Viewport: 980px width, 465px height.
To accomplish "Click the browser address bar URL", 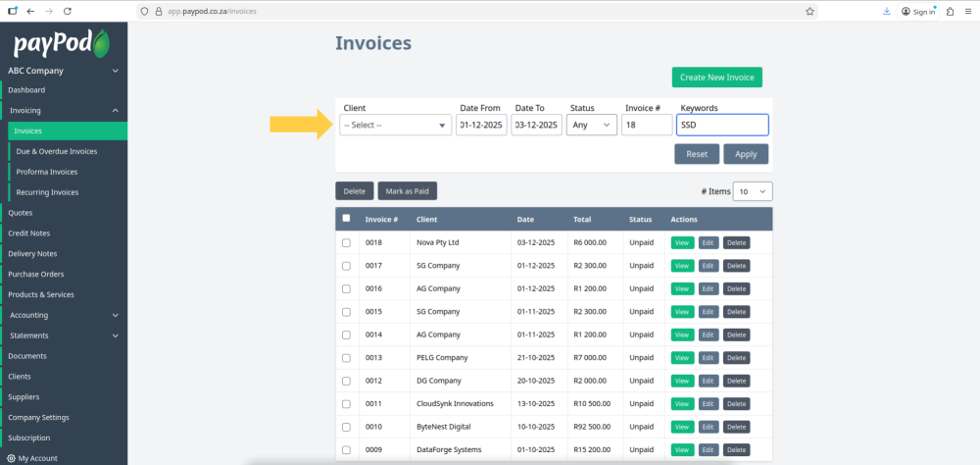I will [x=212, y=11].
